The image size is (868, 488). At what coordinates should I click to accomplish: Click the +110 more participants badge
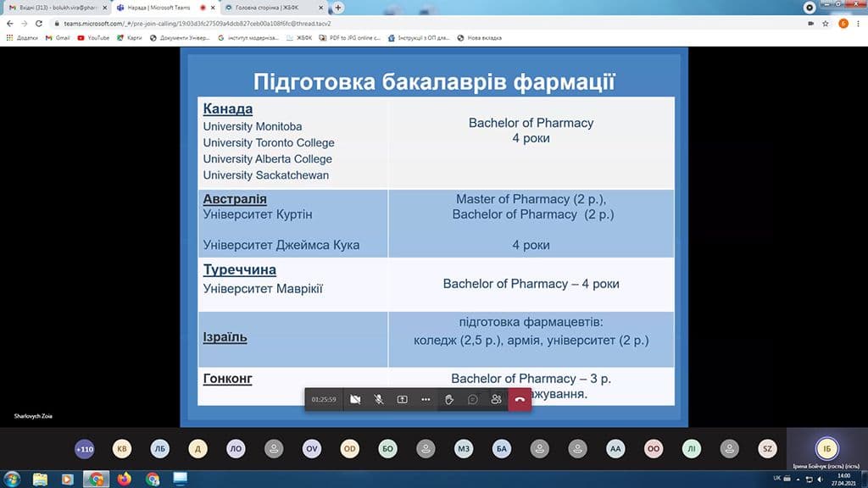click(x=84, y=449)
